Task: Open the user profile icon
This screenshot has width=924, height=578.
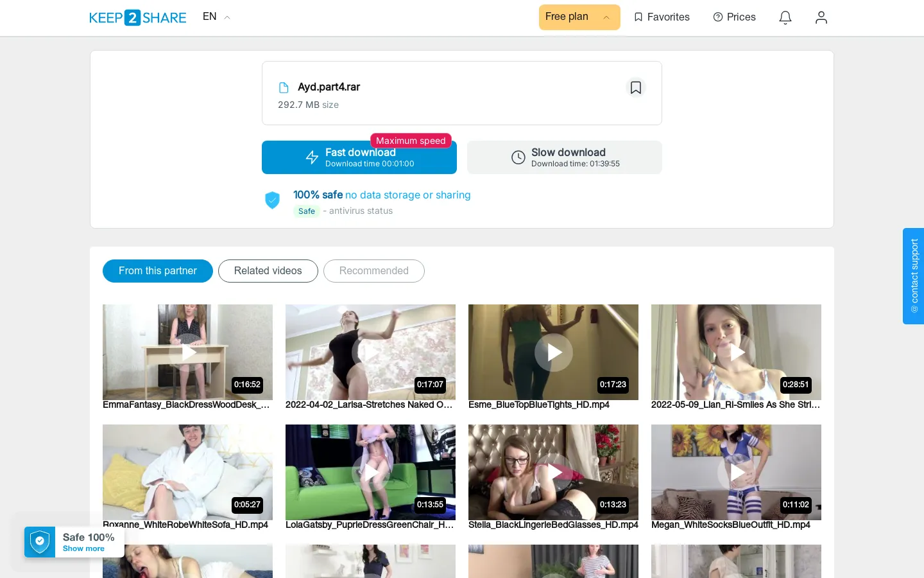Action: pyautogui.click(x=821, y=17)
